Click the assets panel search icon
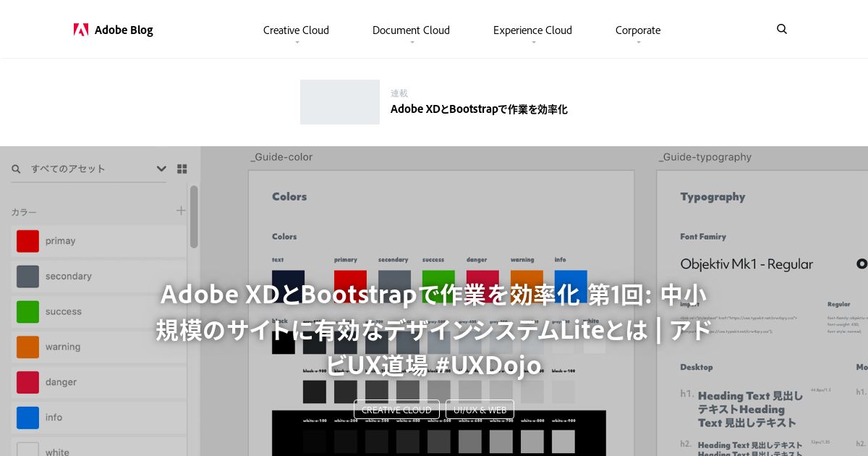The width and height of the screenshot is (868, 456). 17,169
